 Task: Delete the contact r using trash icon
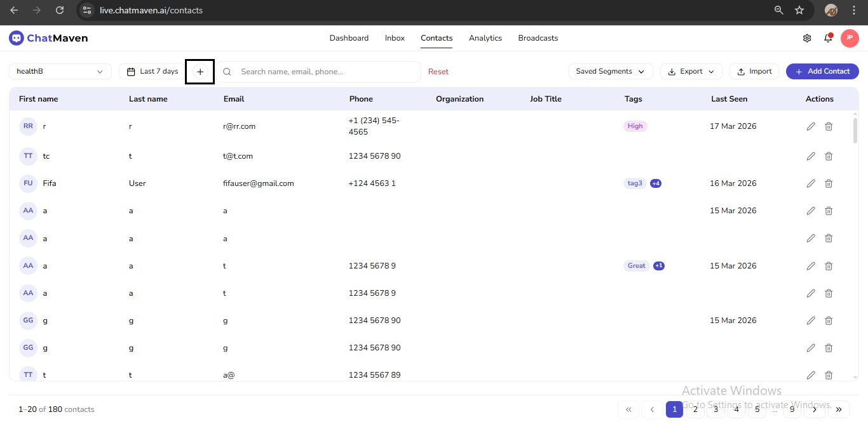pos(829,126)
